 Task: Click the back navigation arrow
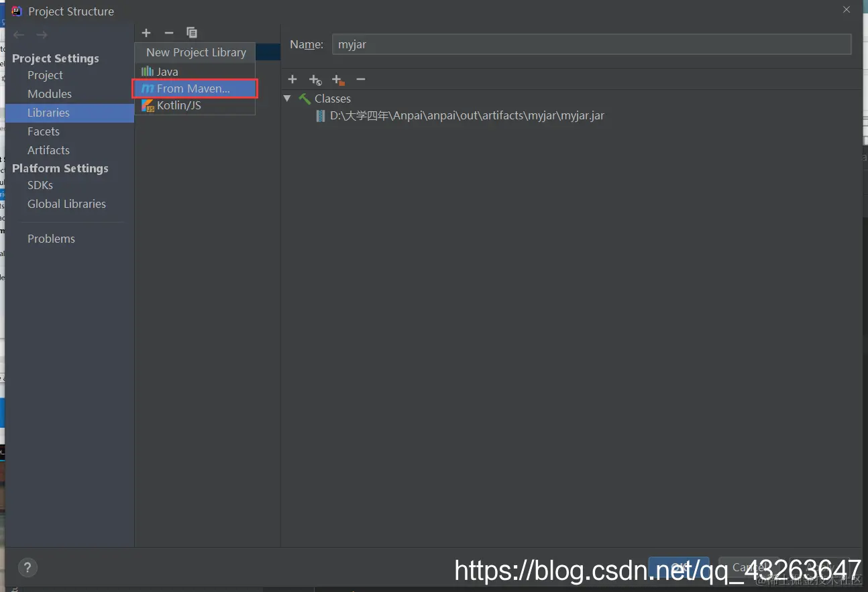19,35
